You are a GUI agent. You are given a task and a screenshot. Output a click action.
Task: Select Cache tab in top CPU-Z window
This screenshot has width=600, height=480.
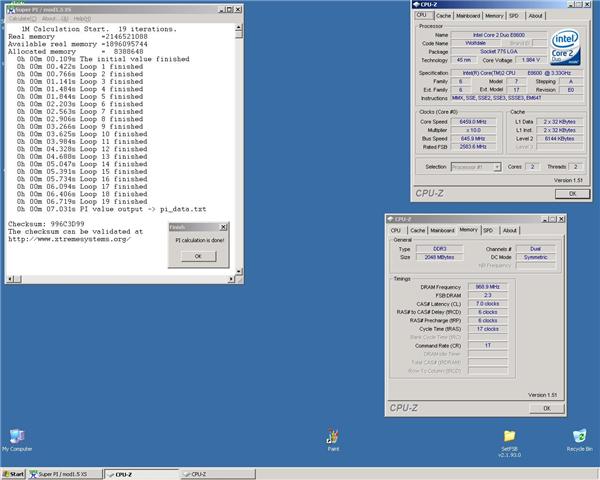443,16
